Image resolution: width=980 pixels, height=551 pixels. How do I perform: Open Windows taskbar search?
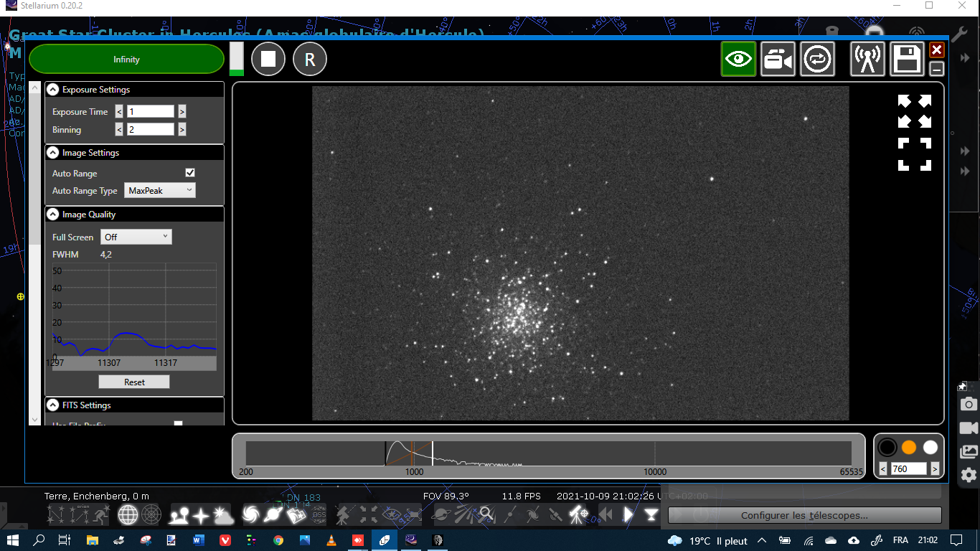39,540
